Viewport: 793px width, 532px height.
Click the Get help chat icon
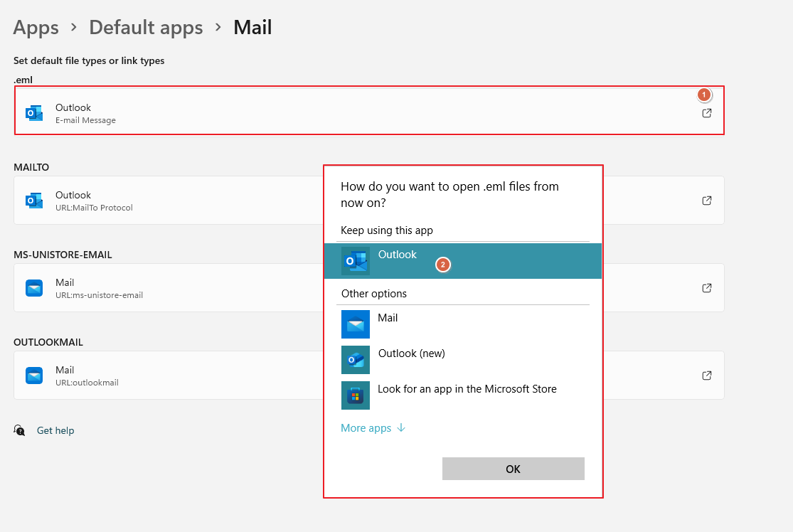coord(19,430)
